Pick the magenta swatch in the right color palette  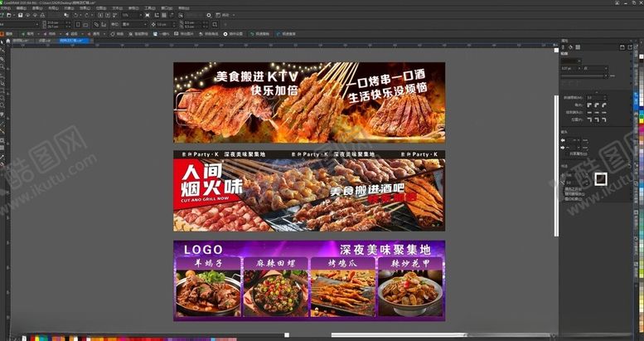click(x=642, y=129)
